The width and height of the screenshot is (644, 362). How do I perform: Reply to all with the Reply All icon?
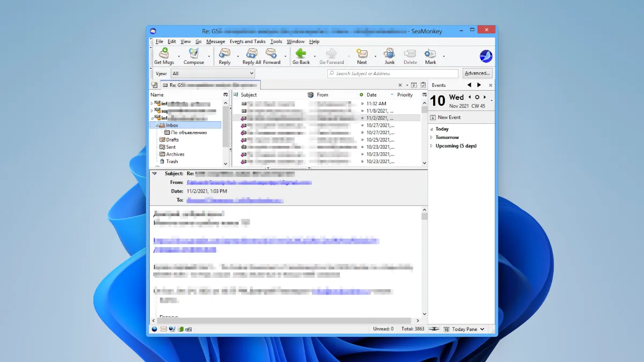tap(251, 54)
